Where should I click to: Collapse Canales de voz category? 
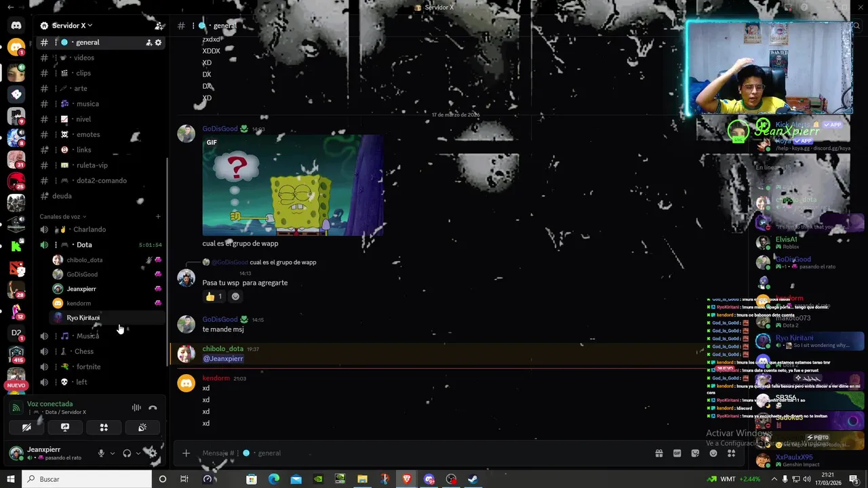[x=63, y=216]
